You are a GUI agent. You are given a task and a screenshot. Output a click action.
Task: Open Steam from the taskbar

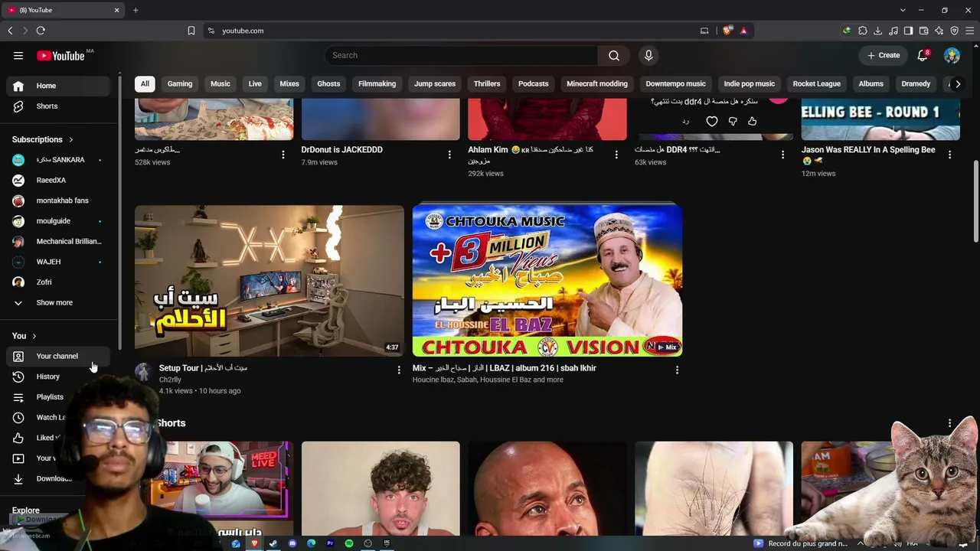[x=273, y=543]
